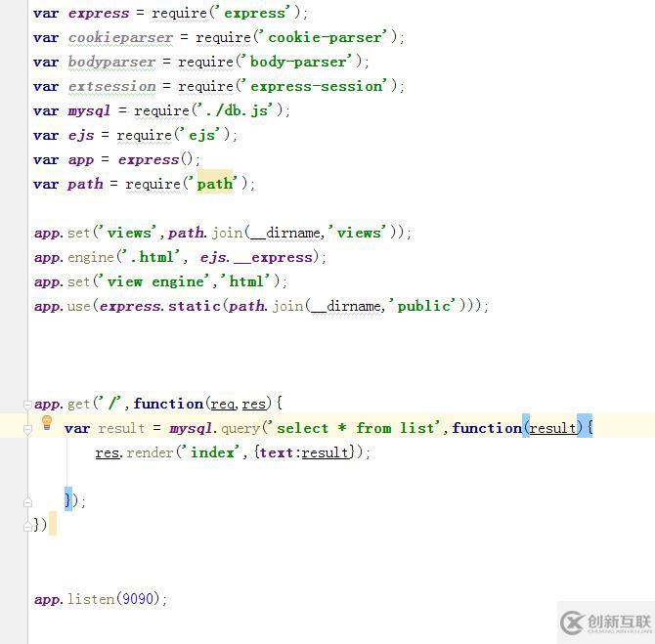Click the 'bodyparser' variable name

pos(111,62)
